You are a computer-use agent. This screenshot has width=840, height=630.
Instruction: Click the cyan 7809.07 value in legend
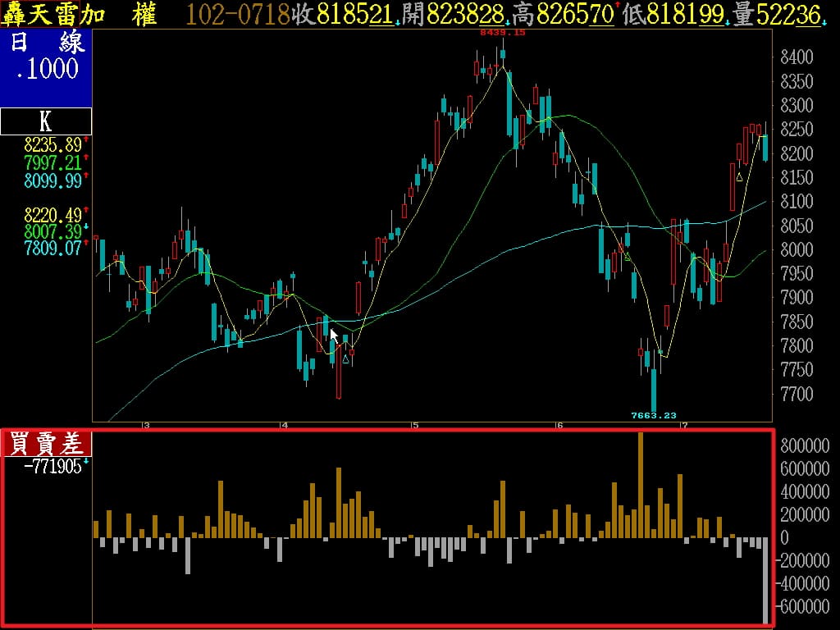pyautogui.click(x=52, y=248)
